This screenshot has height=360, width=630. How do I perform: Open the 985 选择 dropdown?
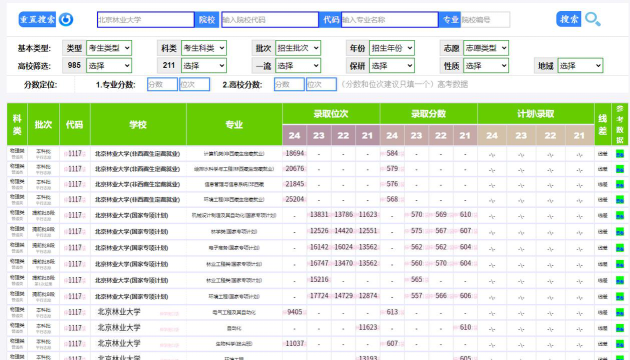109,65
